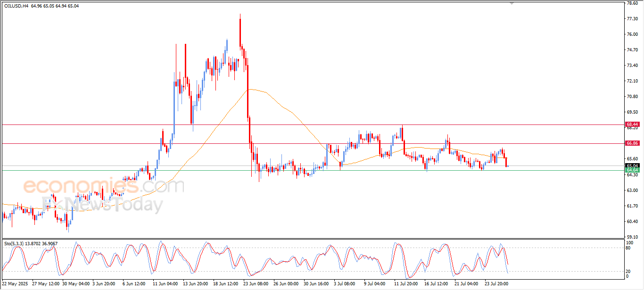This screenshot has height=290, width=644.
Task: Click the 11 Jun 04:00 time label
Action: click(165, 284)
